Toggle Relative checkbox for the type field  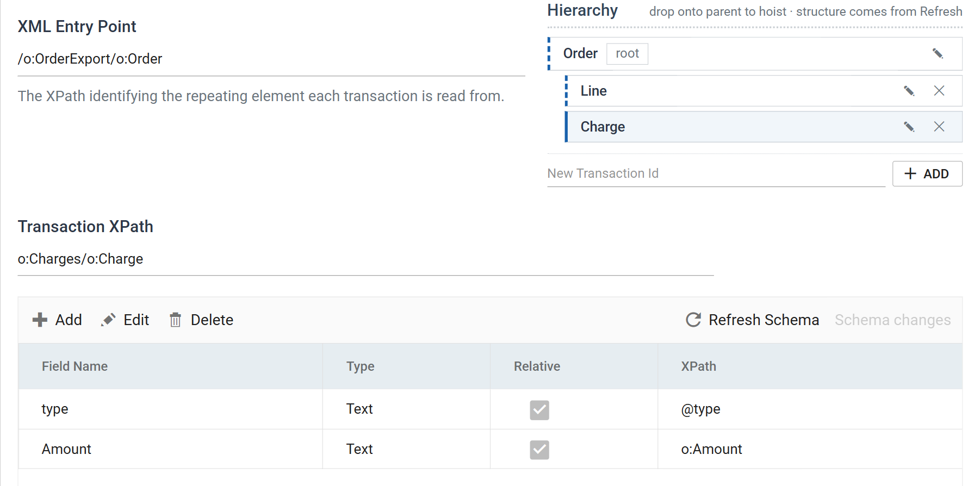539,410
